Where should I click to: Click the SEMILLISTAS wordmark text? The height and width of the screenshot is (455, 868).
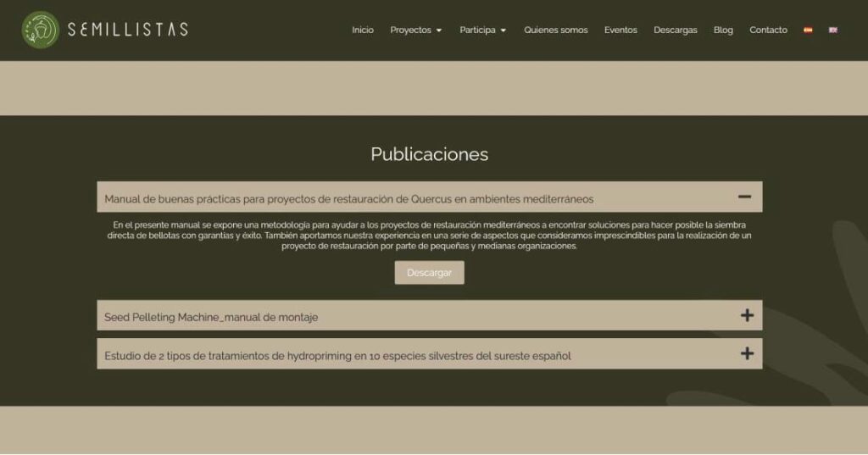coord(128,30)
